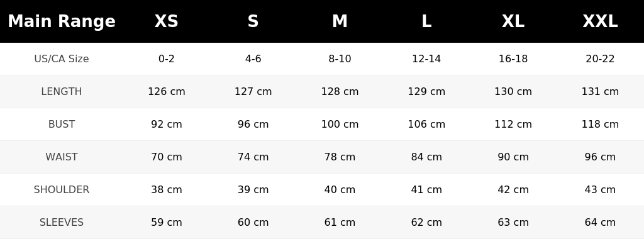Click the 62 cm sleeves cell

tap(426, 222)
